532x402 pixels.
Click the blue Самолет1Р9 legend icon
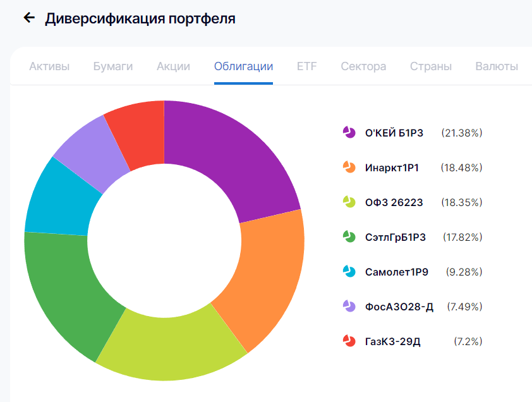pyautogui.click(x=349, y=271)
